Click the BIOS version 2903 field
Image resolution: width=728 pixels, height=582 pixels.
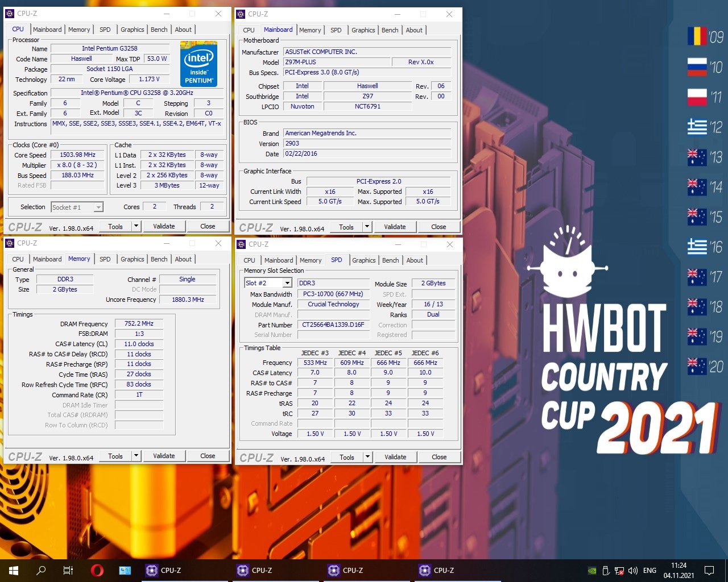[367, 143]
